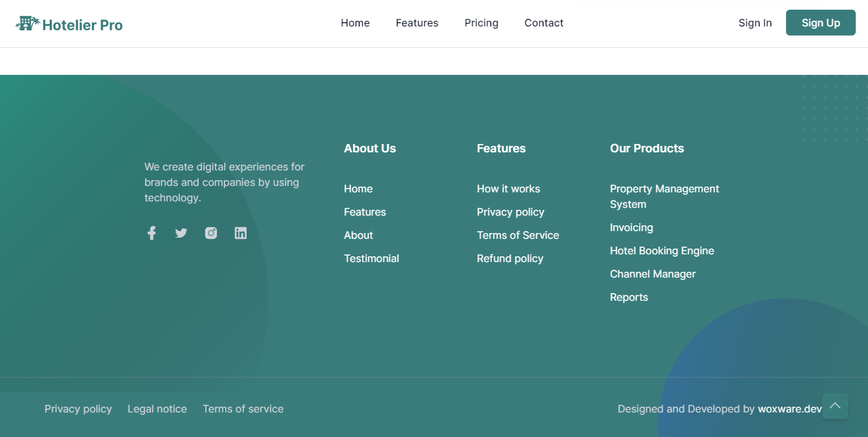Viewport: 868px width, 437px height.
Task: Open Features in the top navigation
Action: tap(417, 23)
